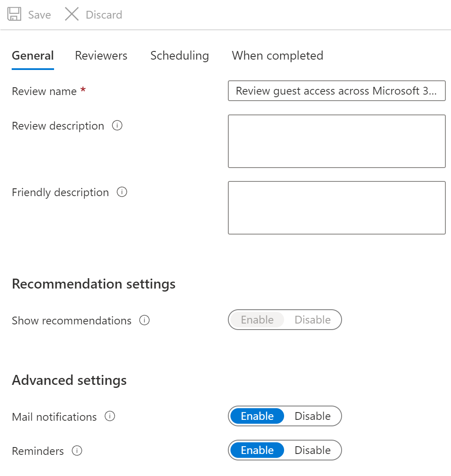Viewport: 451px width, 476px height.
Task: Click the Discard X icon
Action: coord(72,14)
